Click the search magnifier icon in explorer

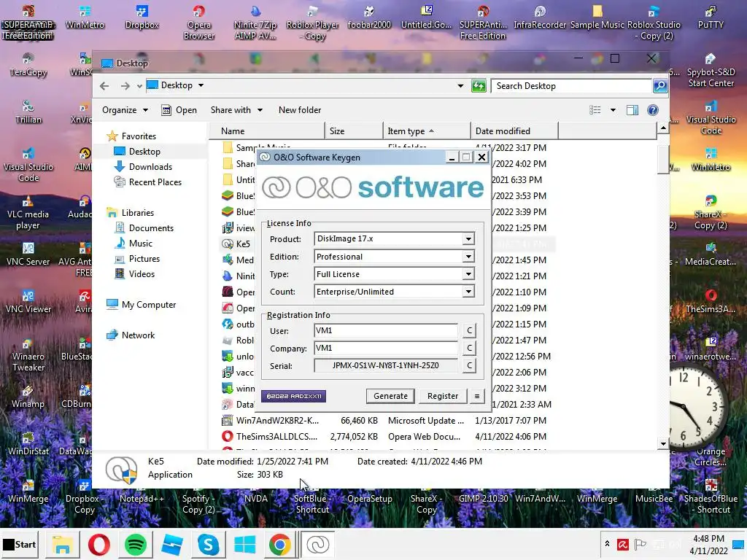[x=659, y=86]
